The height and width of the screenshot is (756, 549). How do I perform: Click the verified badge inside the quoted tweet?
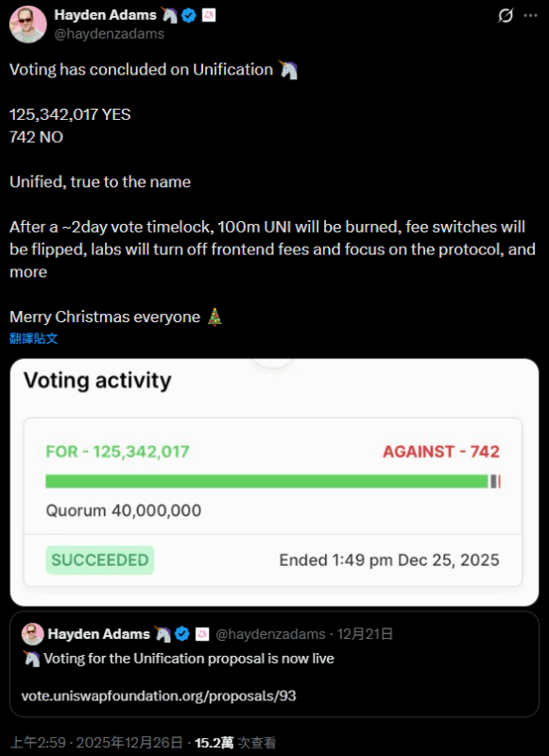click(180, 633)
